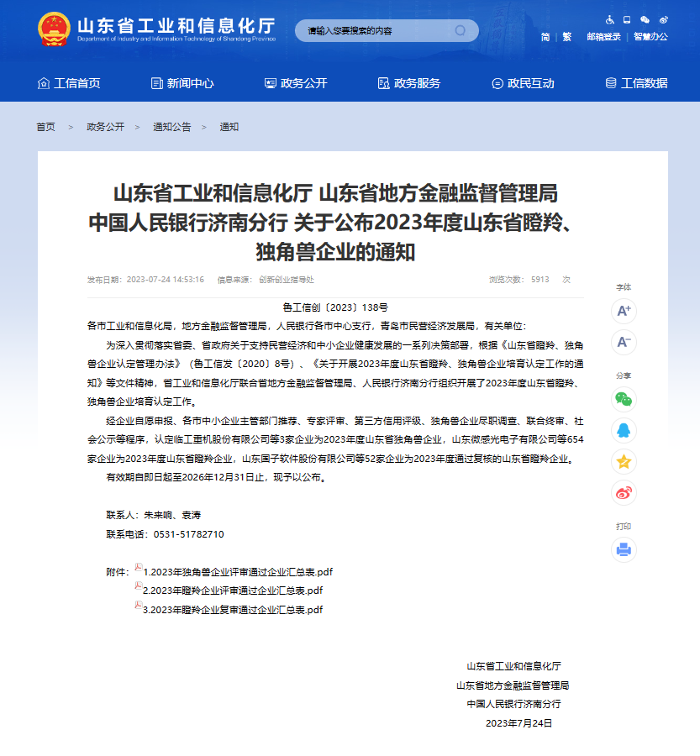The height and width of the screenshot is (756, 700).
Task: Enlarge font with the A+ icon
Action: pyautogui.click(x=623, y=311)
